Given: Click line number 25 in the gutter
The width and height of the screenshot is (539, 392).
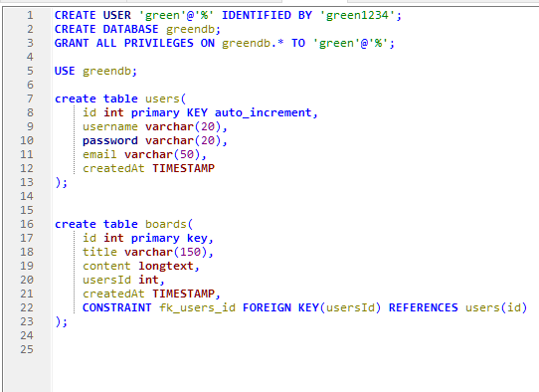Looking at the screenshot, I should [x=27, y=349].
